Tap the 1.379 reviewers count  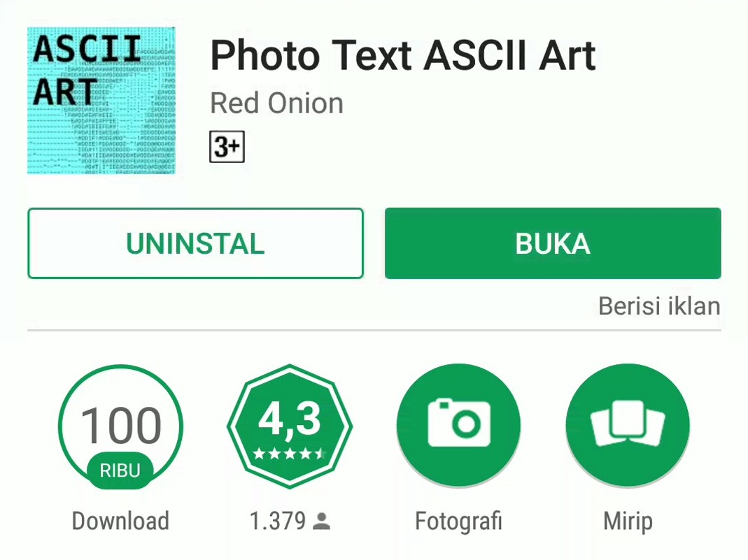point(278,520)
